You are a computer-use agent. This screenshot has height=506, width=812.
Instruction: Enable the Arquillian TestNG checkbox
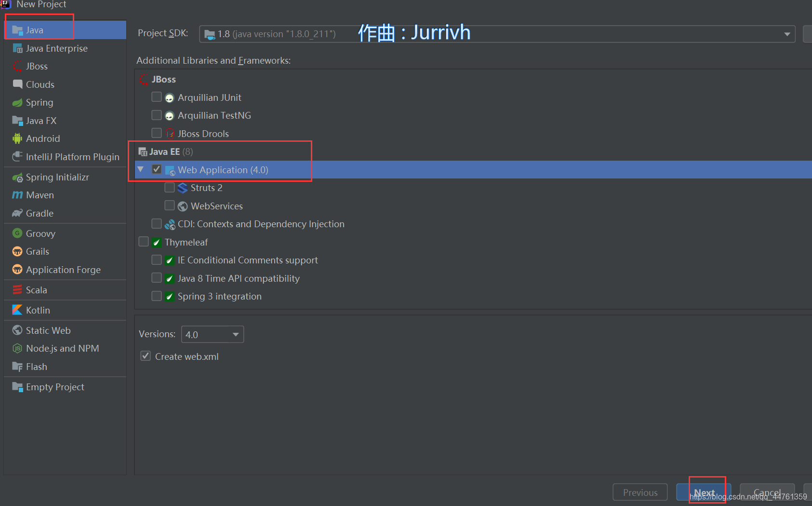point(157,115)
